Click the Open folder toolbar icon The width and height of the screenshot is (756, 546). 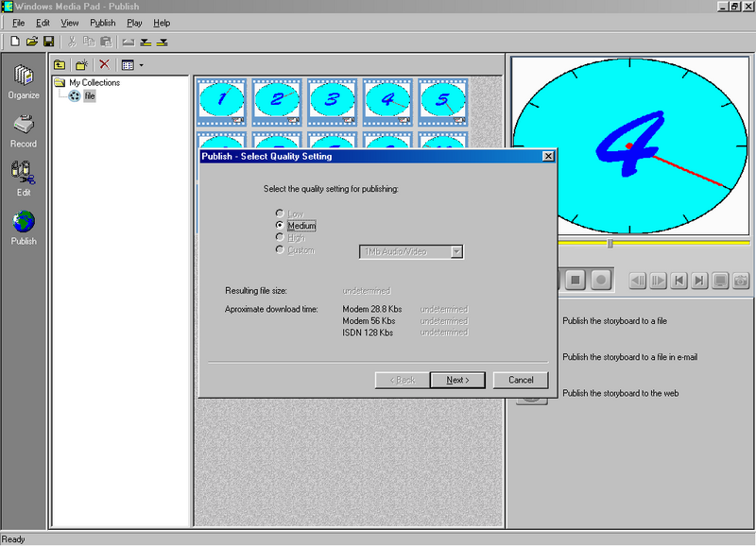point(31,42)
